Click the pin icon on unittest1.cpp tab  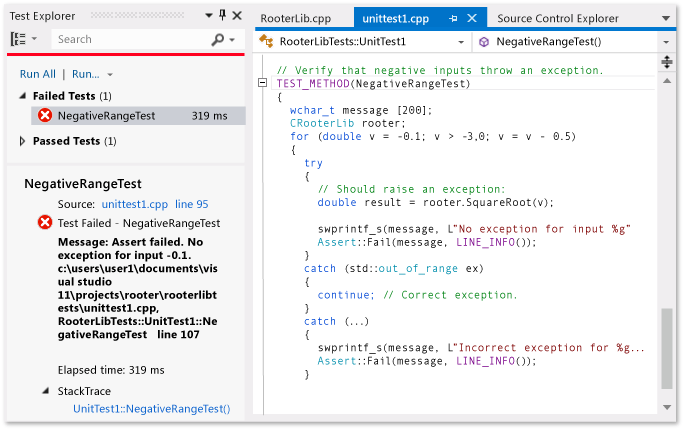pyautogui.click(x=453, y=18)
